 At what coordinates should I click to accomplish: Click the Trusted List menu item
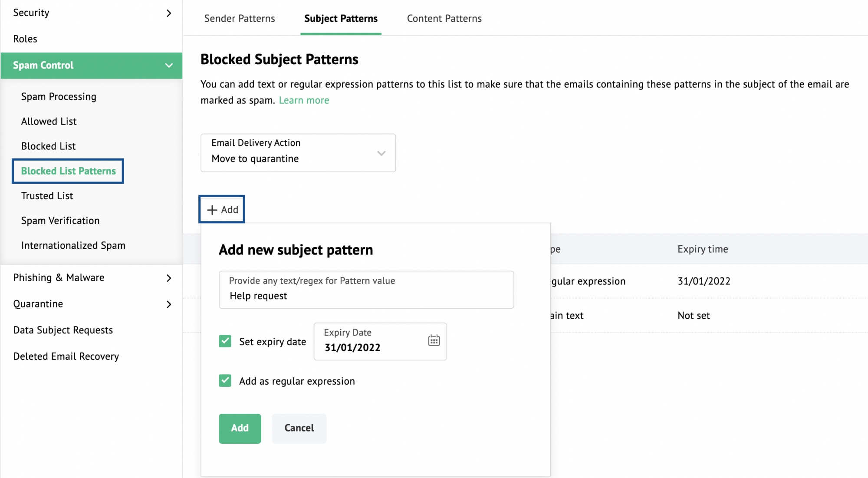pyautogui.click(x=47, y=195)
